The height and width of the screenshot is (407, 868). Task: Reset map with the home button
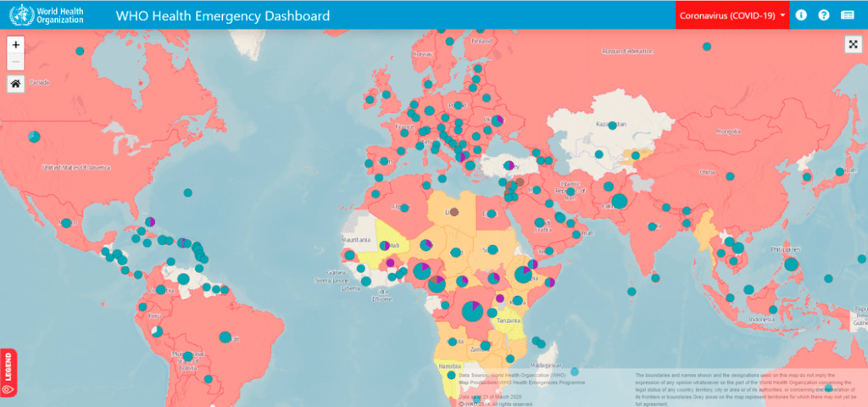tap(15, 84)
